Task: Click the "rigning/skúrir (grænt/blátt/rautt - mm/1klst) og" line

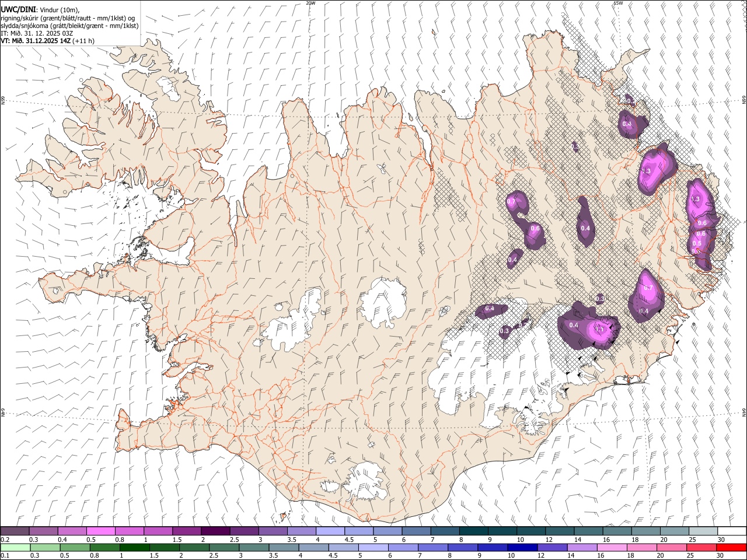Action: [x=68, y=18]
